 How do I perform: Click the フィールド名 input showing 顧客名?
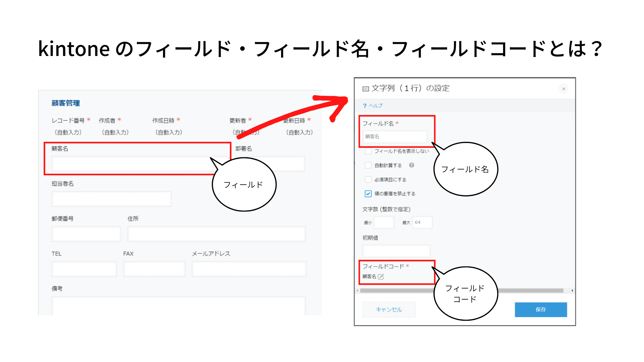coord(395,137)
